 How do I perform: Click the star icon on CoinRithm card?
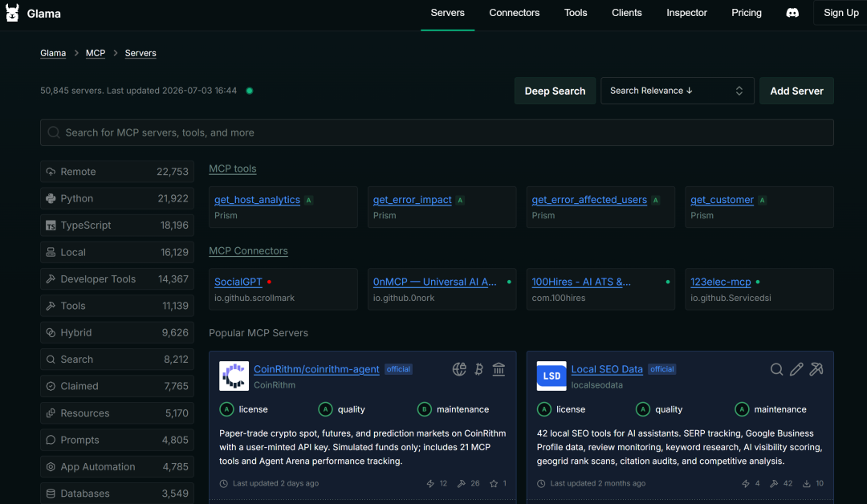(x=494, y=484)
